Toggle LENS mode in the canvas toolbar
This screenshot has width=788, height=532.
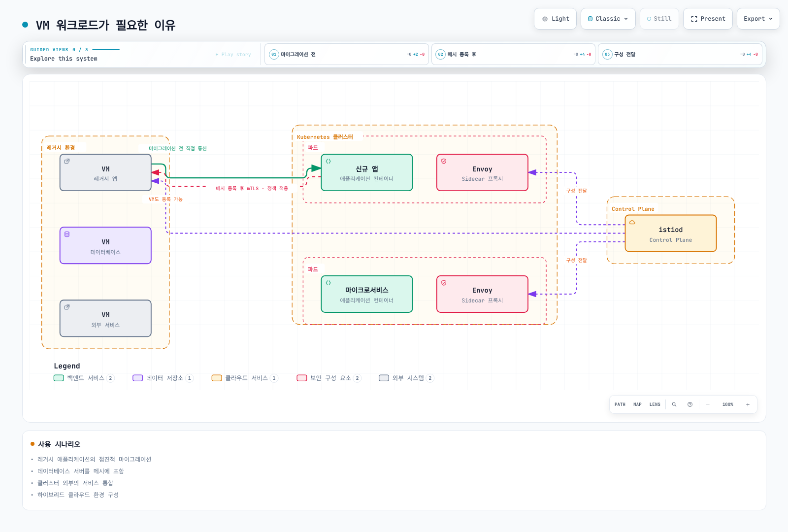tap(655, 404)
